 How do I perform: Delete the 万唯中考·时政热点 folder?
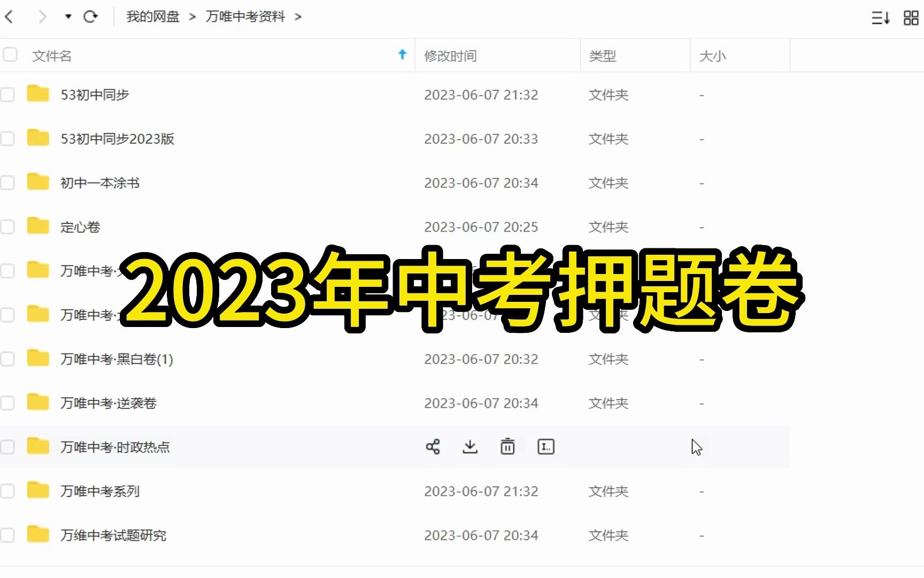507,446
